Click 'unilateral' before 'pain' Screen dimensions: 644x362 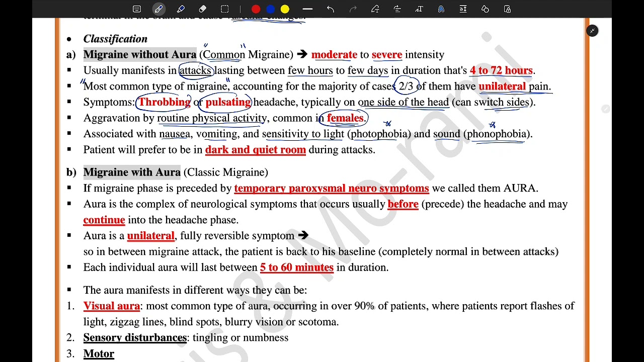502,86
